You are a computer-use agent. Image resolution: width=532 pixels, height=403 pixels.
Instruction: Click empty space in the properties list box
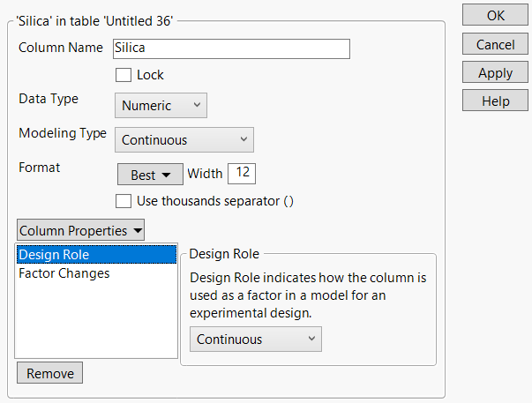pos(96,322)
